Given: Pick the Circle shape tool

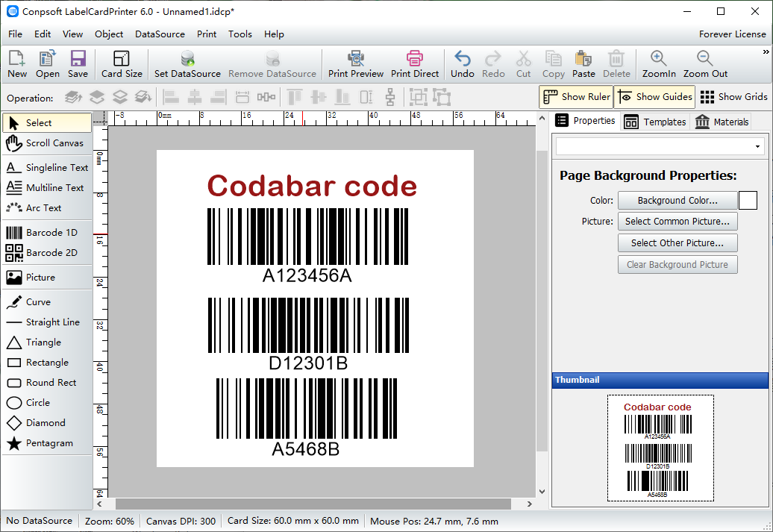Looking at the screenshot, I should (47, 403).
